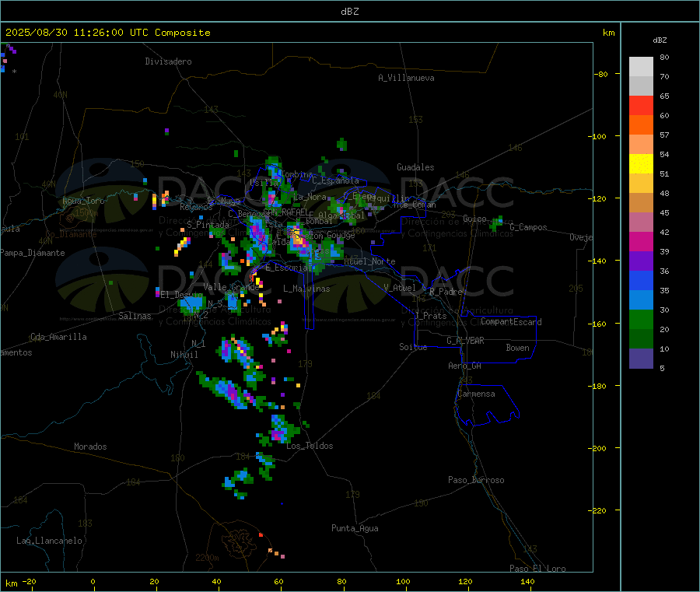Click the 65 dBZ red color swatch
700x592 pixels.
tap(641, 105)
